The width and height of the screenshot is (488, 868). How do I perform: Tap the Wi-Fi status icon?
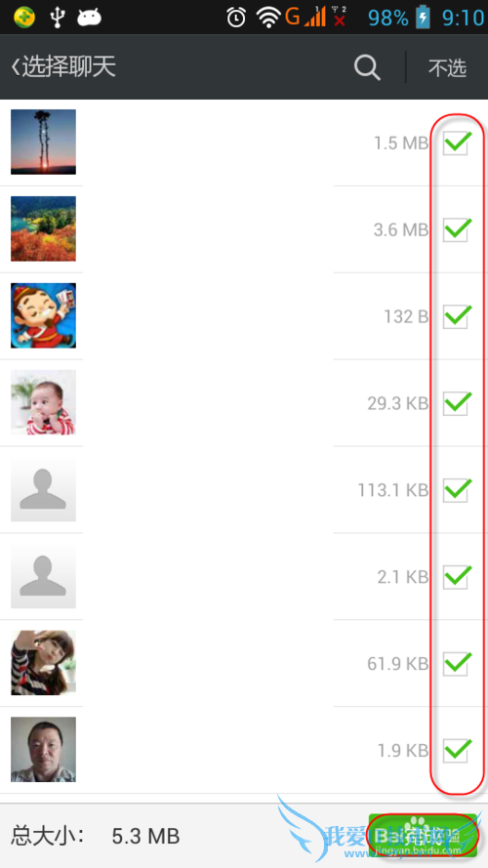[x=268, y=18]
